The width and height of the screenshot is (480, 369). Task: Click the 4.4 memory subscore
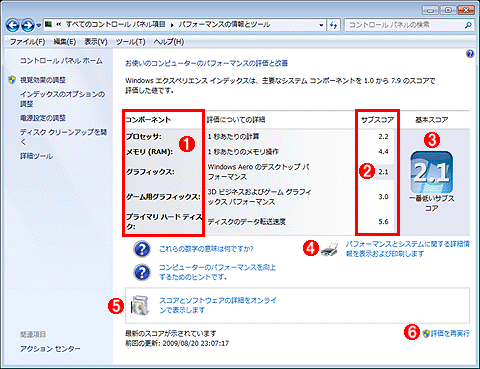coord(383,152)
